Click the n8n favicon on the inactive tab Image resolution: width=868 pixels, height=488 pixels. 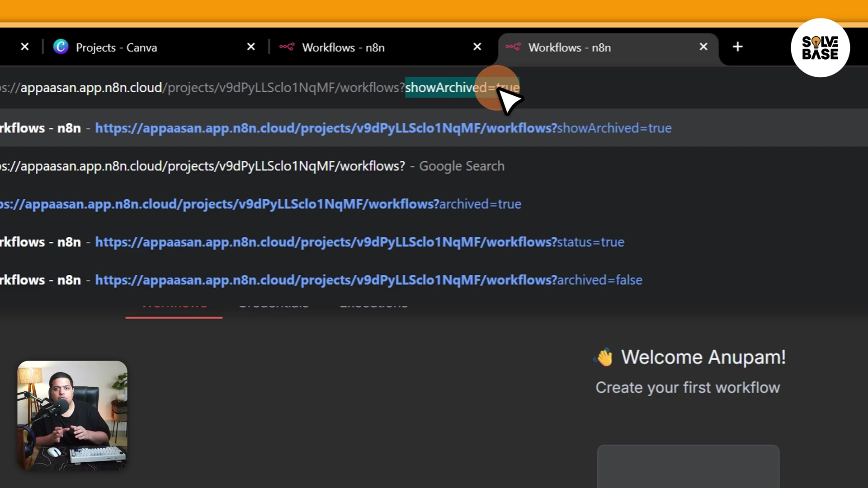click(x=287, y=47)
